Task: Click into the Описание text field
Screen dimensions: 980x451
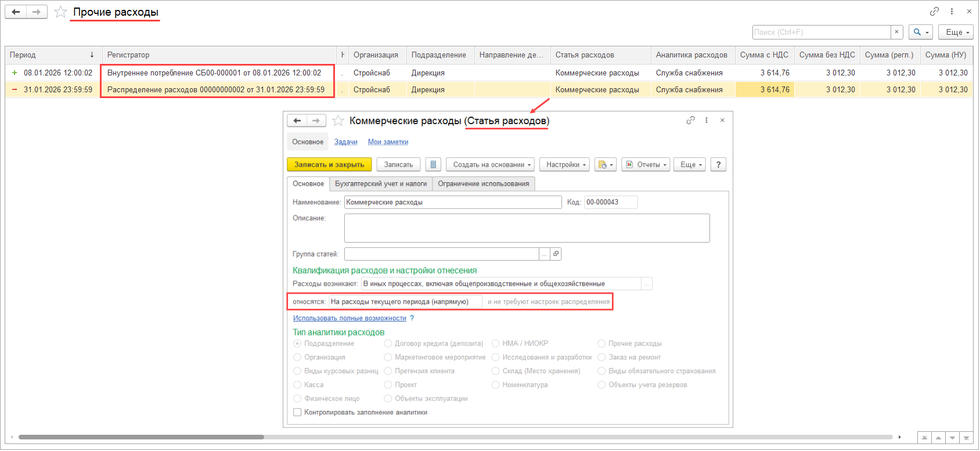Action: 527,228
